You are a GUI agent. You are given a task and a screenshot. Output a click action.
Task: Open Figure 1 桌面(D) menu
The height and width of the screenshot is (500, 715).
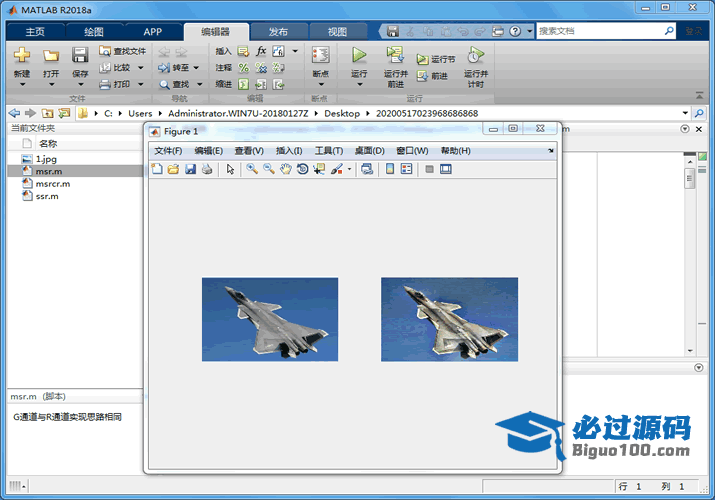click(x=369, y=151)
